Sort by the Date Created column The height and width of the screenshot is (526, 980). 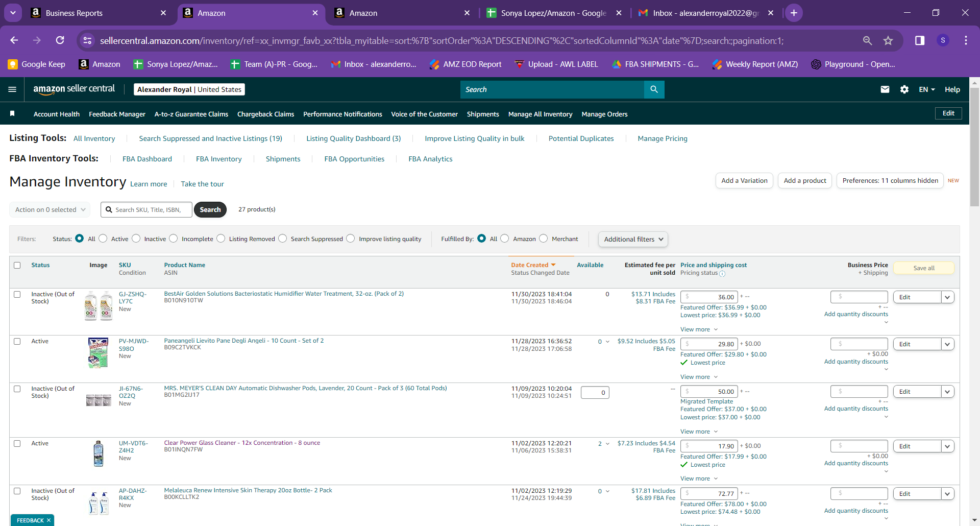point(533,265)
